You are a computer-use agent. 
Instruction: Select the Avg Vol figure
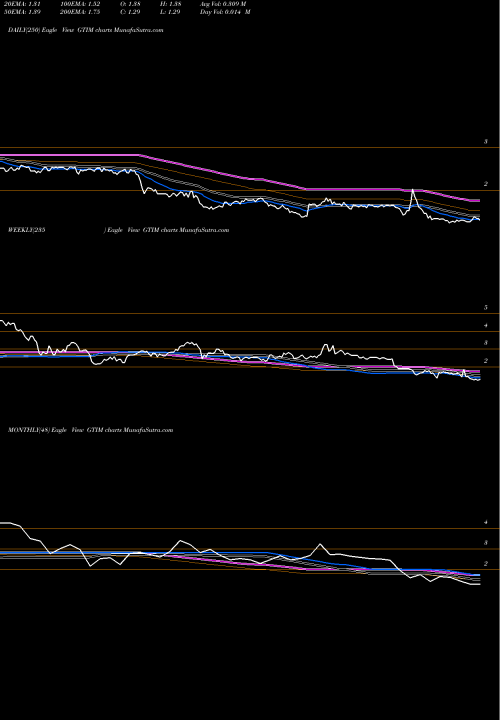pyautogui.click(x=223, y=4)
